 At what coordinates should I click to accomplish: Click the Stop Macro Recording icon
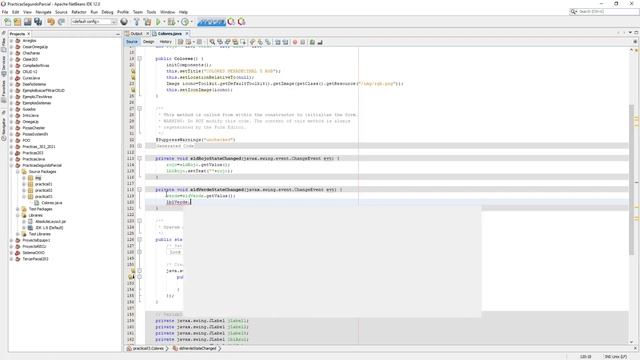[x=303, y=42]
